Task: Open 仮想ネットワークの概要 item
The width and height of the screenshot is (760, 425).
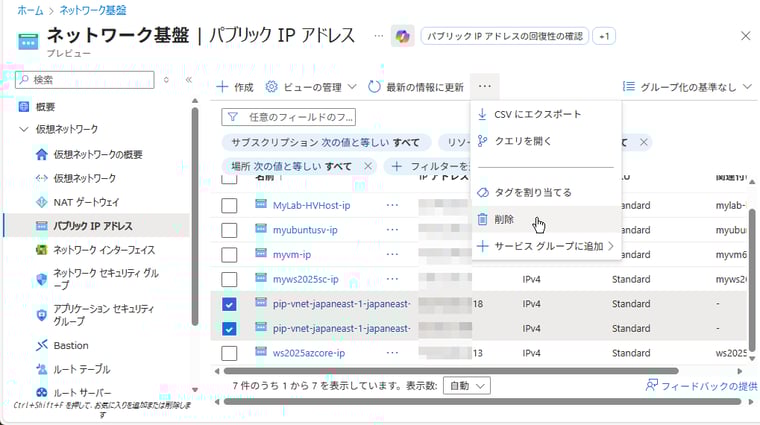Action: click(x=97, y=155)
